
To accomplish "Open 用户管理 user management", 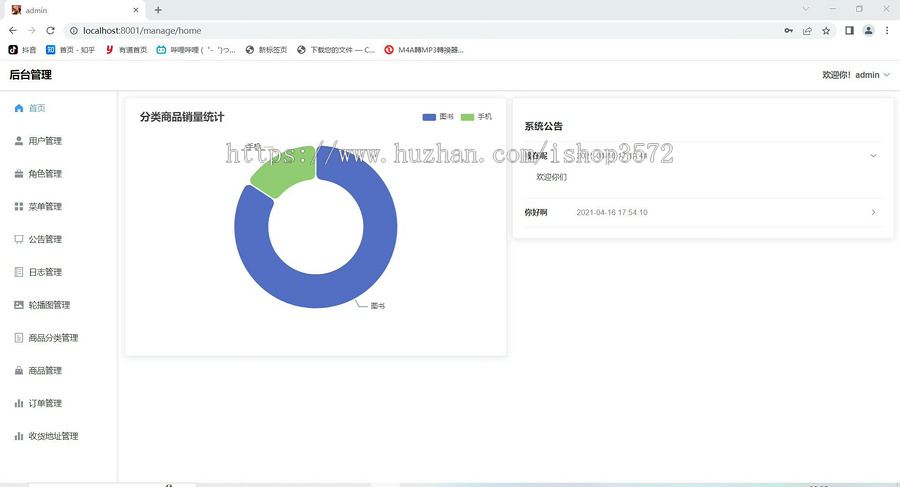I will pyautogui.click(x=38, y=141).
